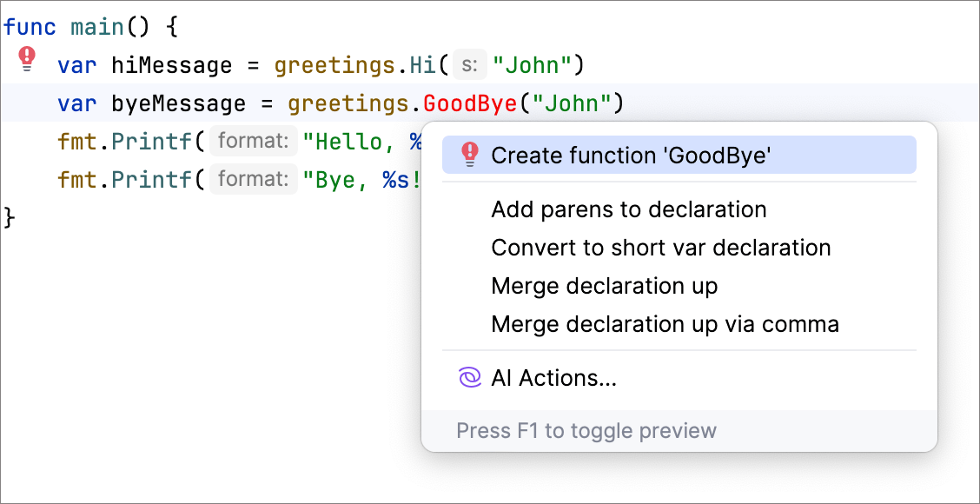980x504 pixels.
Task: Click the 'format:' hint on second Printf
Action: [253, 179]
